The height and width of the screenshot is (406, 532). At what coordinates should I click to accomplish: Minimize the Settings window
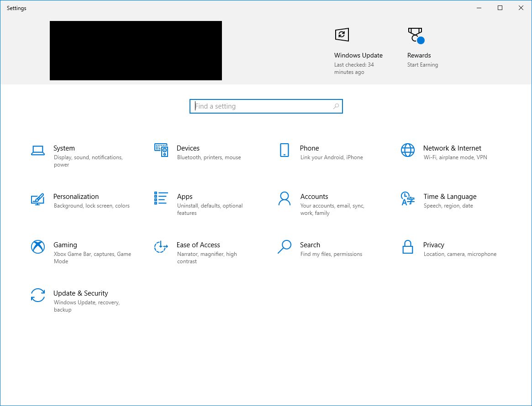479,8
